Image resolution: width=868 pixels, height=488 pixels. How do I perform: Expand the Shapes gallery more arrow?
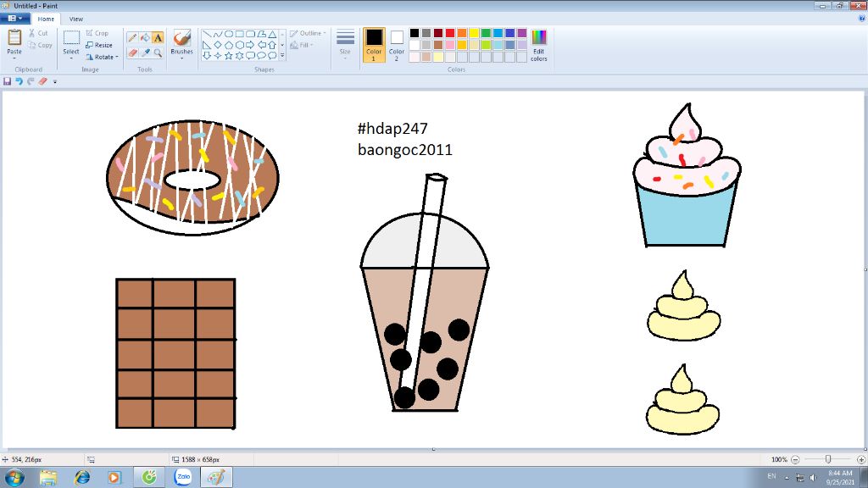(282, 55)
